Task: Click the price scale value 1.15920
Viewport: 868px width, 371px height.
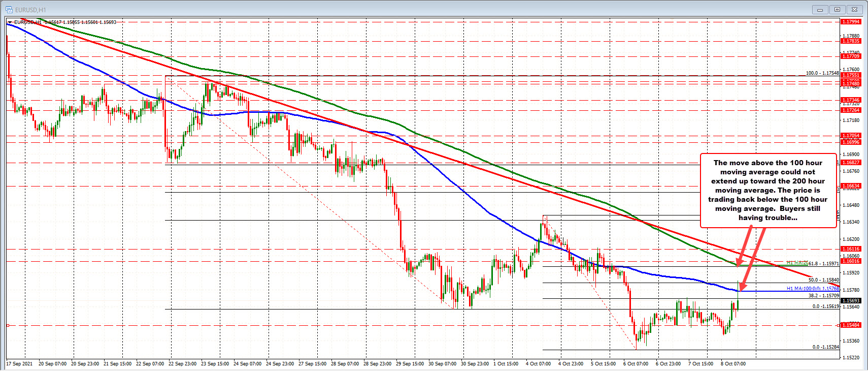Action: pyautogui.click(x=851, y=273)
